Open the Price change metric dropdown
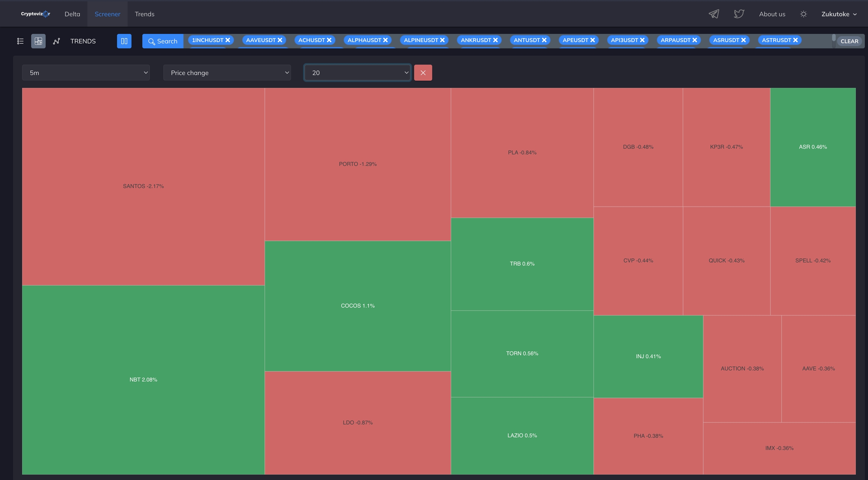The width and height of the screenshot is (868, 480). click(227, 73)
